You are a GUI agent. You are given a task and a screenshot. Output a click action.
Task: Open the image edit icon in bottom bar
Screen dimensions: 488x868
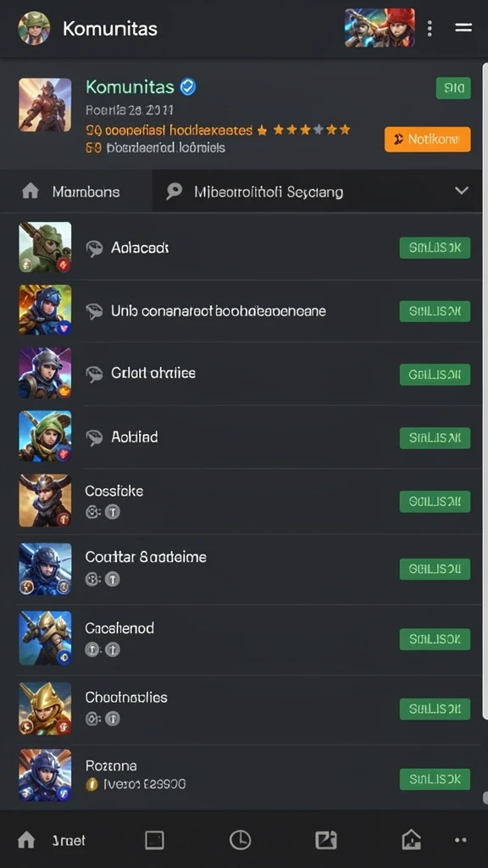tap(326, 840)
